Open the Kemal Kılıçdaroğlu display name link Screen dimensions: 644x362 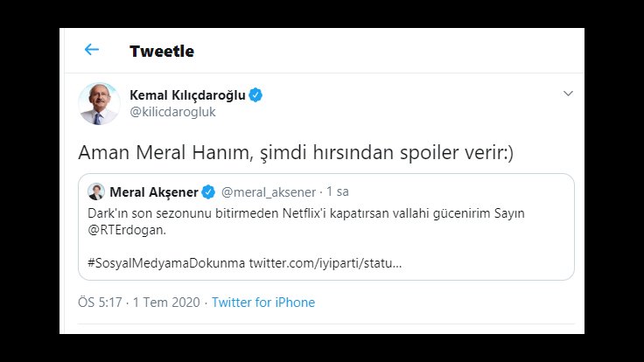click(x=187, y=95)
